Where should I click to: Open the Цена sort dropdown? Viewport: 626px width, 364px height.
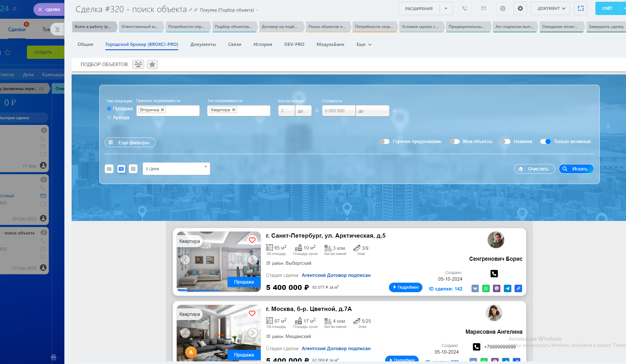tap(176, 169)
